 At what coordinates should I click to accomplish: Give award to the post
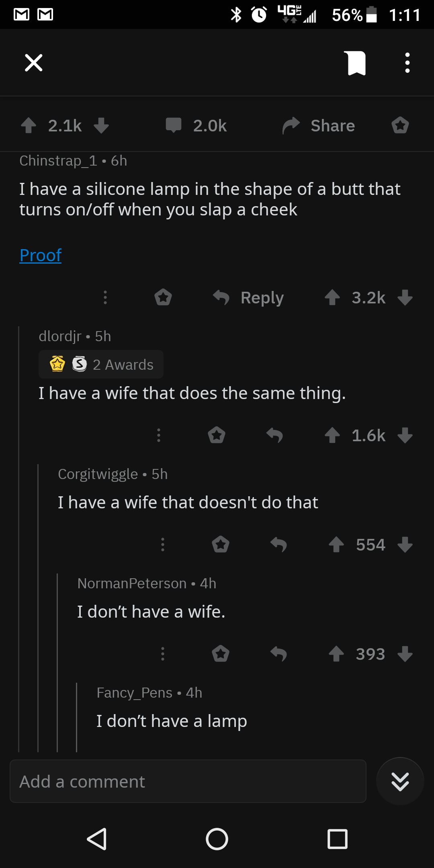[400, 125]
